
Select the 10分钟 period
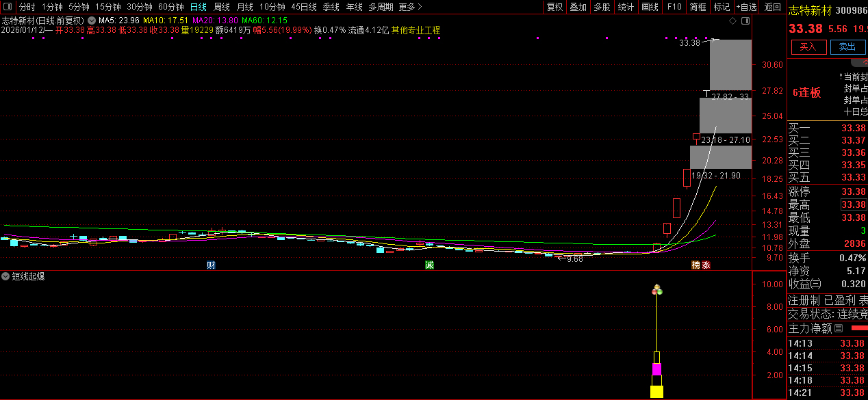[x=272, y=7]
